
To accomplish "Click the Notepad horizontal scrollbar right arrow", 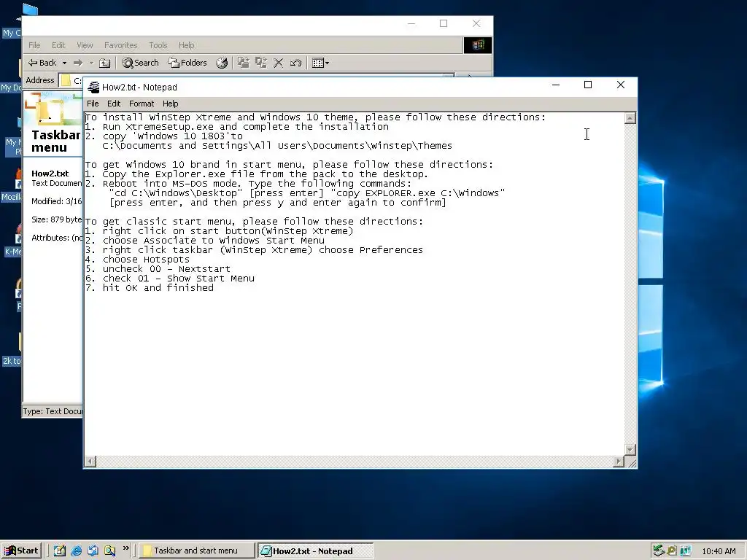I will [619, 462].
